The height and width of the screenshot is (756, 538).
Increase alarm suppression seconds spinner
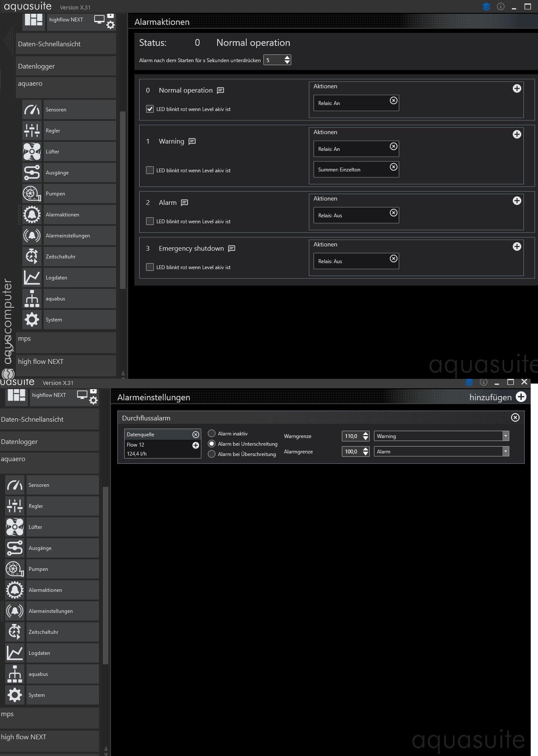(x=287, y=57)
